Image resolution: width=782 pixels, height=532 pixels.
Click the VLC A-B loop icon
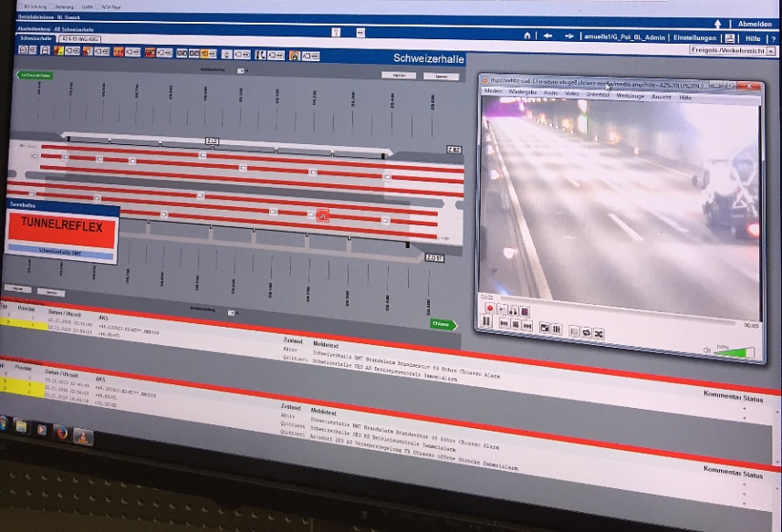pyautogui.click(x=513, y=310)
